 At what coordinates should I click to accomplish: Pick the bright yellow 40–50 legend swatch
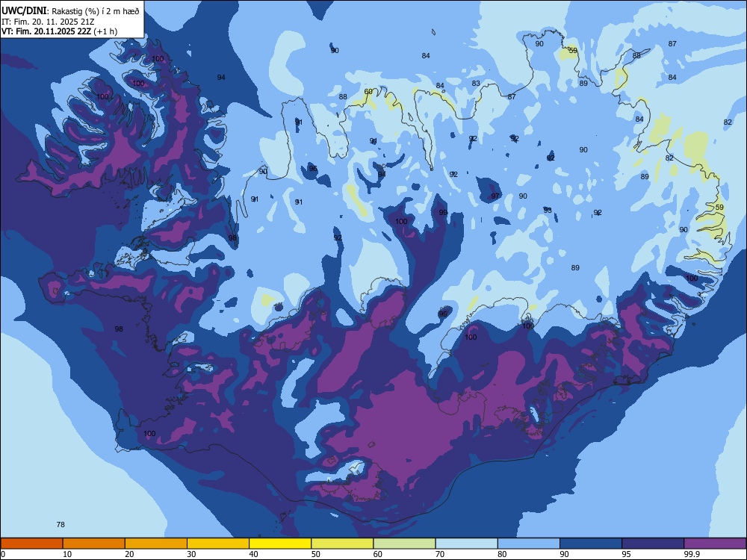pyautogui.click(x=280, y=544)
